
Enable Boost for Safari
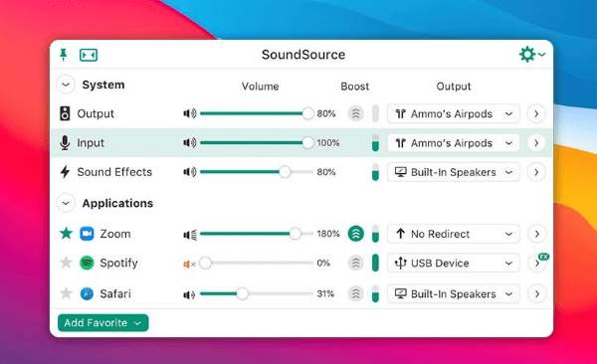click(x=356, y=294)
